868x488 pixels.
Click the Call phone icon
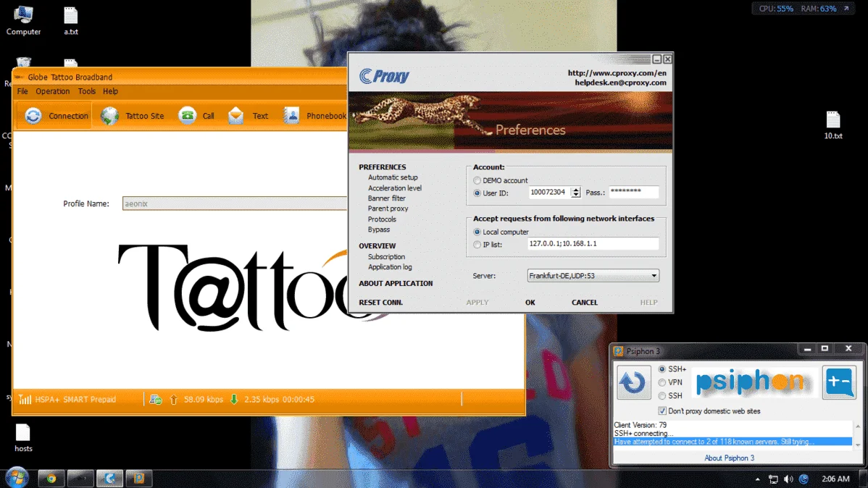pyautogui.click(x=187, y=115)
